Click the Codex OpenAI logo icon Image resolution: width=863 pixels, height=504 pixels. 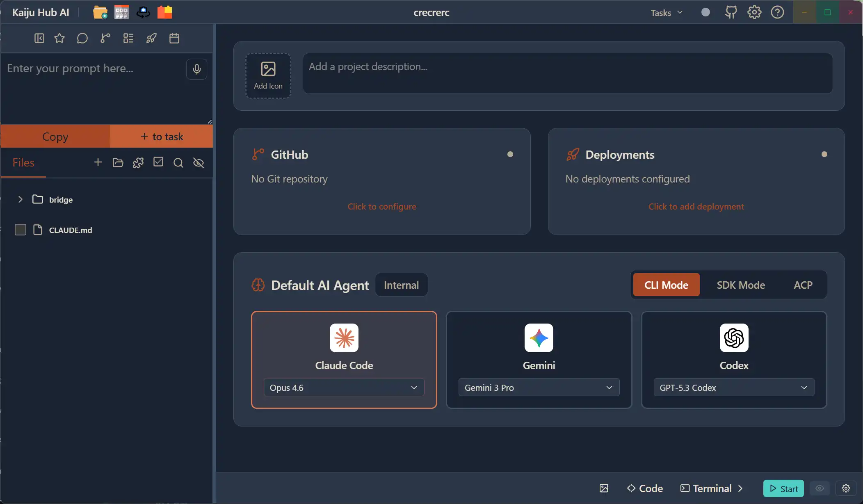[734, 338]
